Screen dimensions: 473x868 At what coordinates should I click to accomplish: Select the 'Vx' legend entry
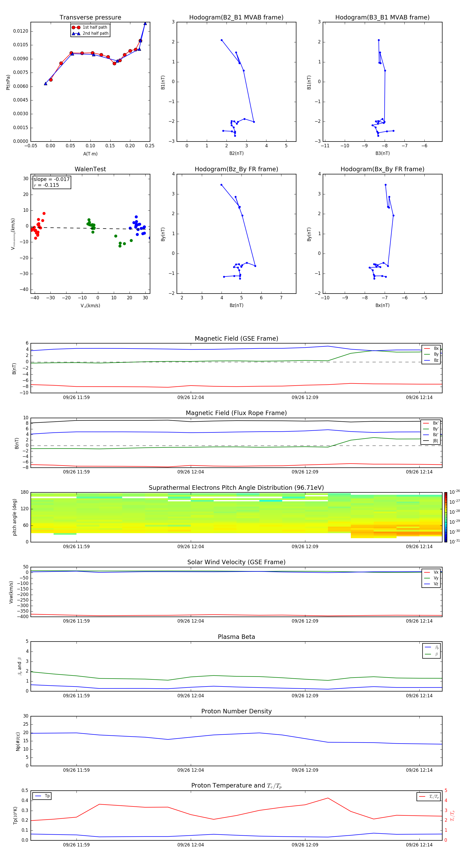pos(431,572)
